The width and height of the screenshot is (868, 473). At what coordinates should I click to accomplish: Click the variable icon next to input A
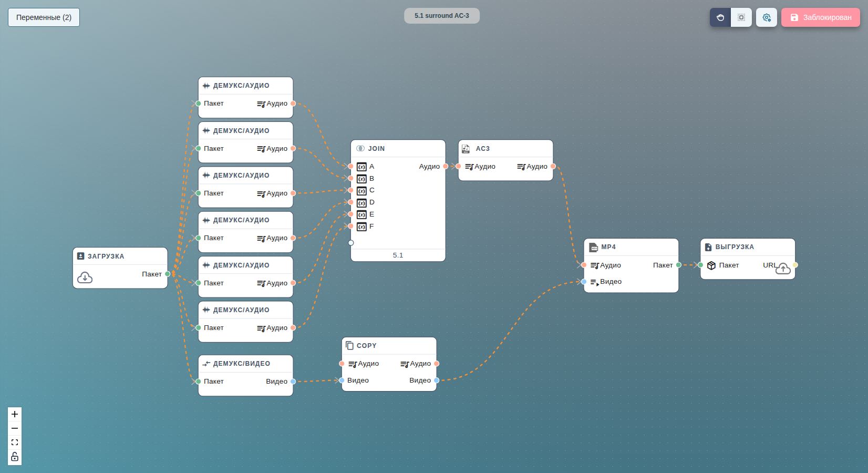[361, 167]
